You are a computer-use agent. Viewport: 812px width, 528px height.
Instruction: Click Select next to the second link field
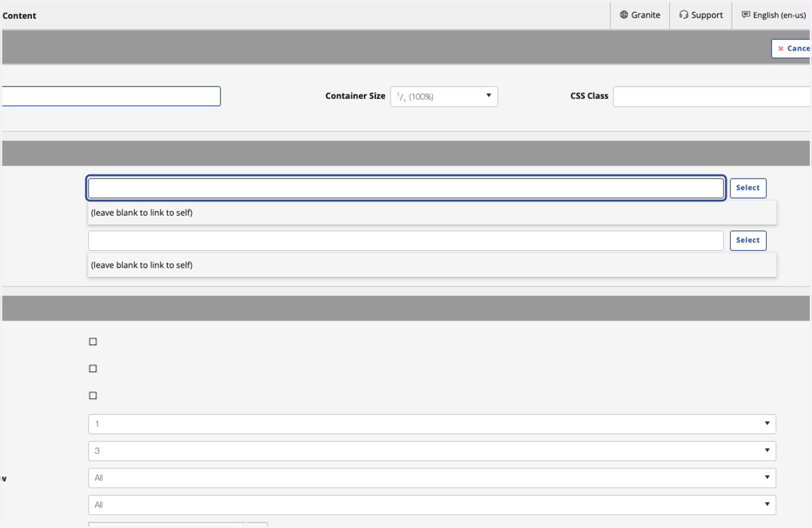click(x=748, y=241)
